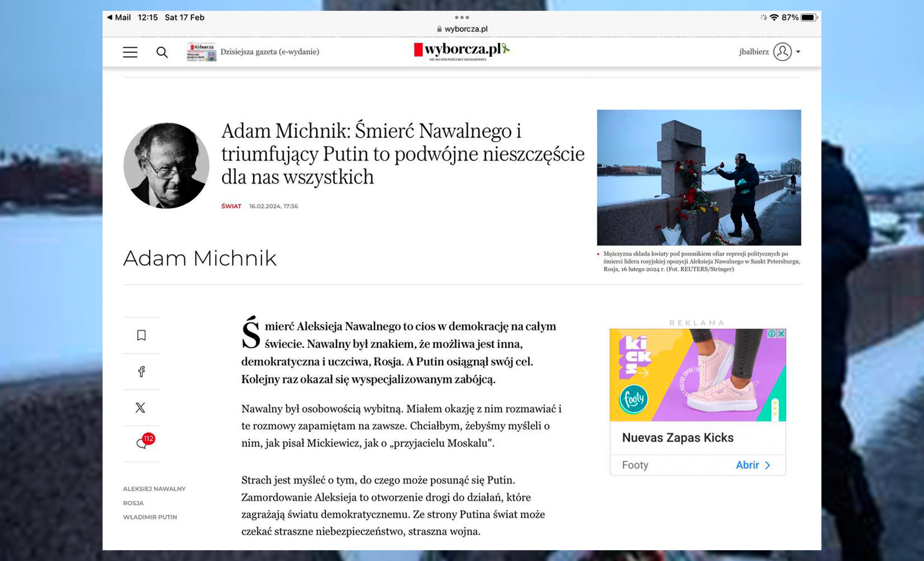Share article on Facebook
The width and height of the screenshot is (924, 561).
[x=141, y=371]
